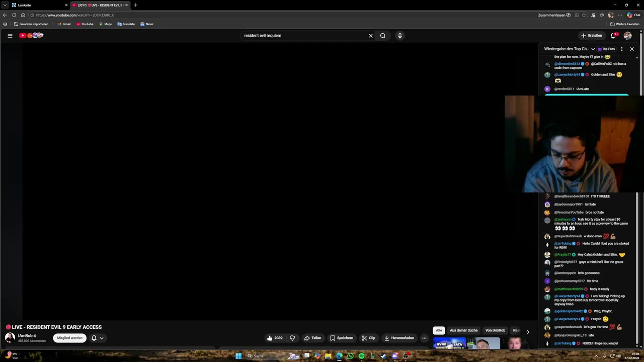Open the YouTube bookmark
Screen dimensions: 644x362
click(x=85, y=24)
